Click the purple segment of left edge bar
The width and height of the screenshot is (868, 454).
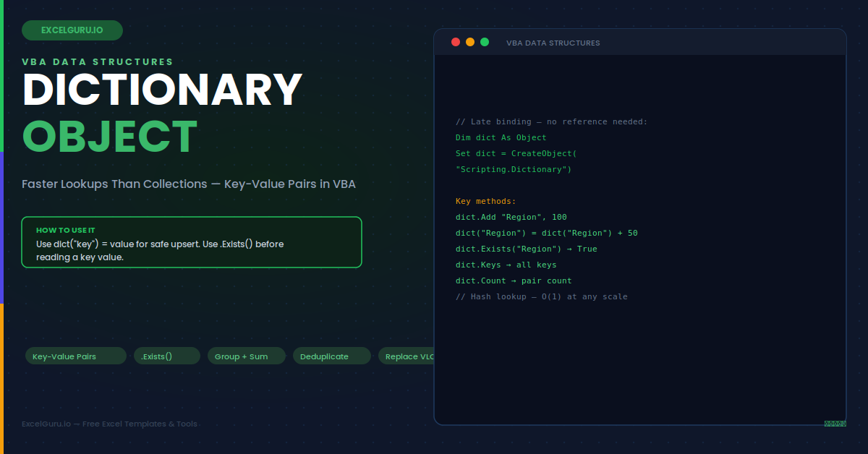1,227
